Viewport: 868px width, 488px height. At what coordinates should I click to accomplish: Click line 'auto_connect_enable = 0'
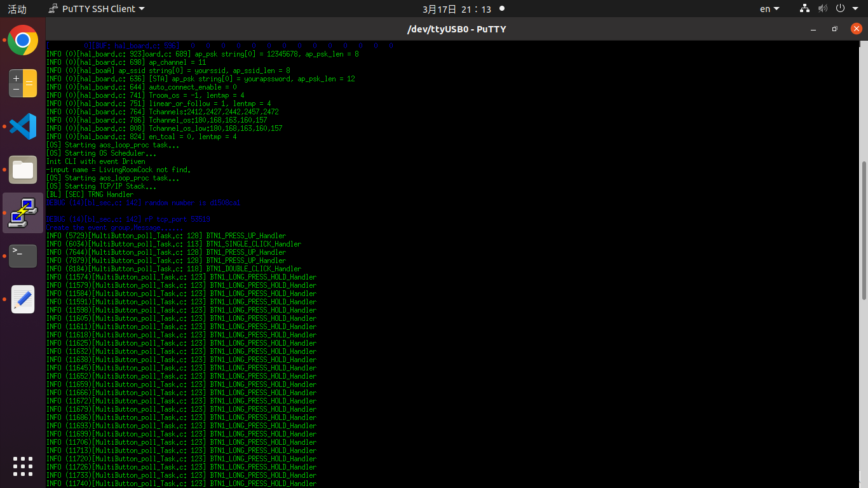coord(141,87)
